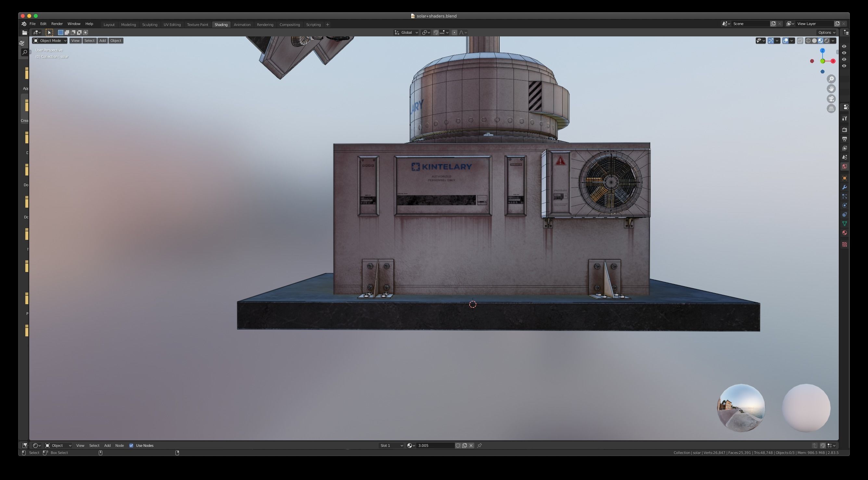Image resolution: width=868 pixels, height=480 pixels.
Task: Toggle X-Ray display in viewport header
Action: pyautogui.click(x=800, y=41)
